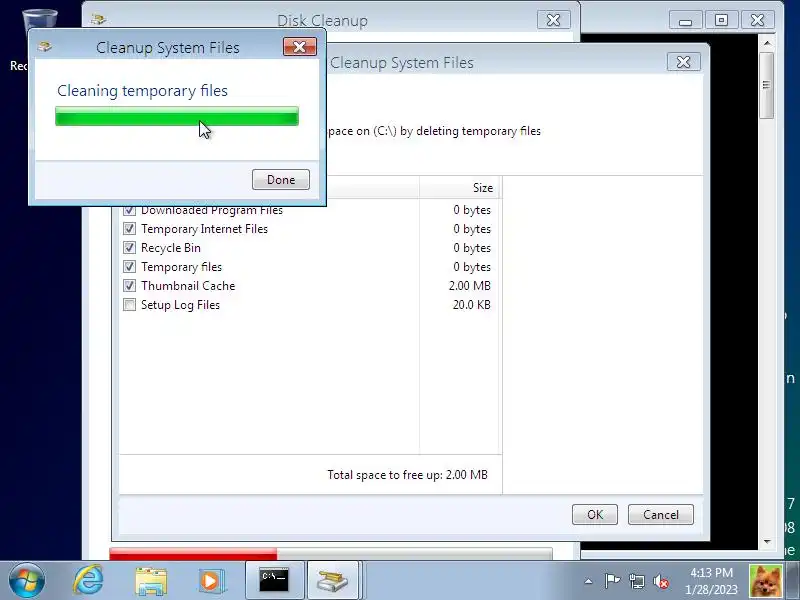
Task: Maximize the background console window
Action: (721, 20)
